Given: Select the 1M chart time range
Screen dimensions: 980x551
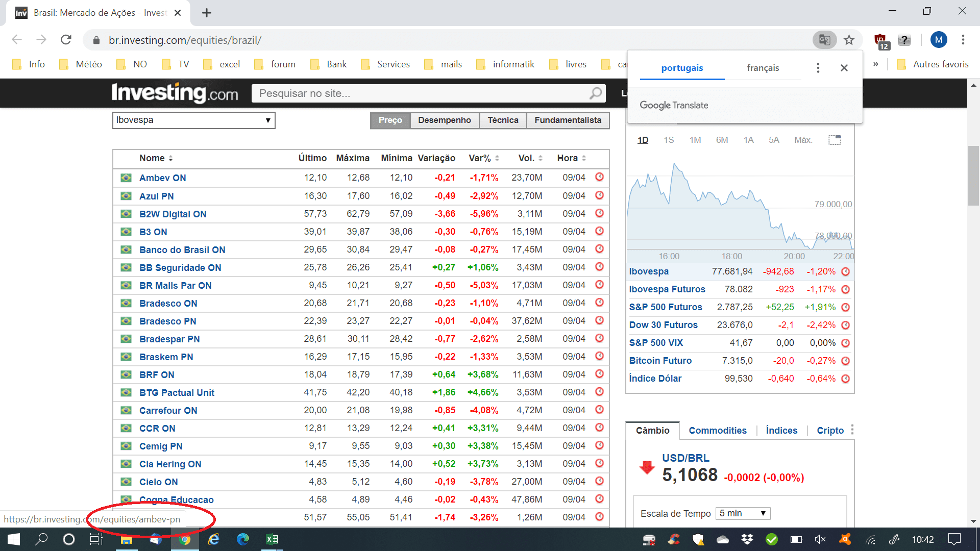Looking at the screenshot, I should pos(695,140).
